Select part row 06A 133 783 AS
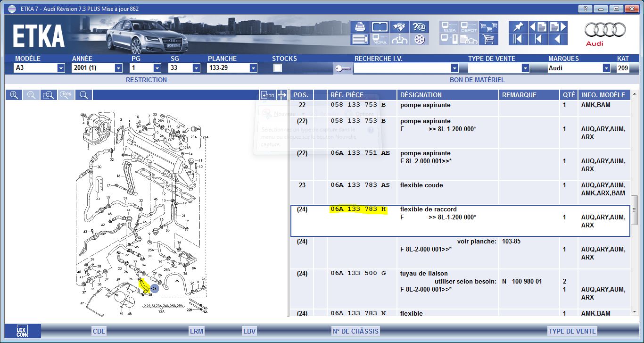The height and width of the screenshot is (343, 644). click(x=360, y=185)
